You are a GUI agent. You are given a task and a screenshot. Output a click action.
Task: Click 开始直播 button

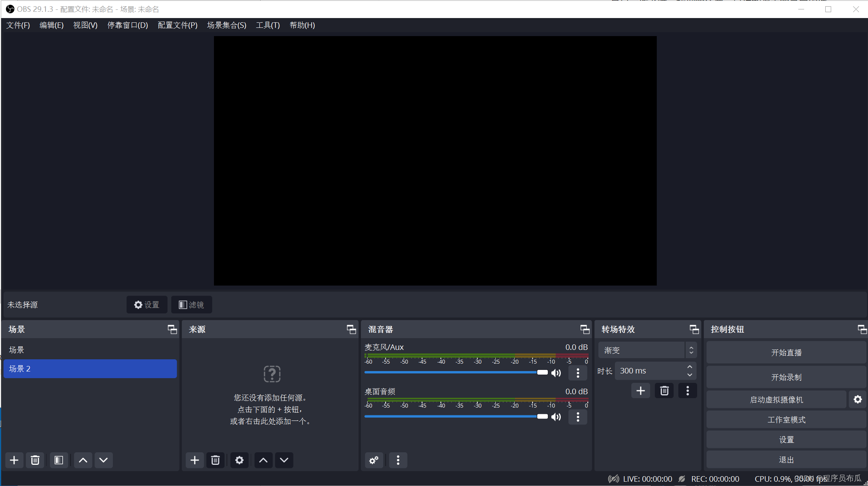786,353
